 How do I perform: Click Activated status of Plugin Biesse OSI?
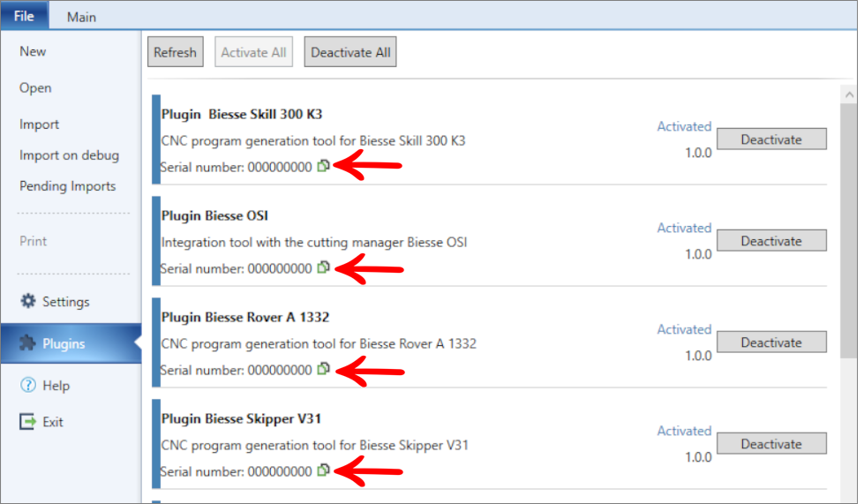[684, 228]
